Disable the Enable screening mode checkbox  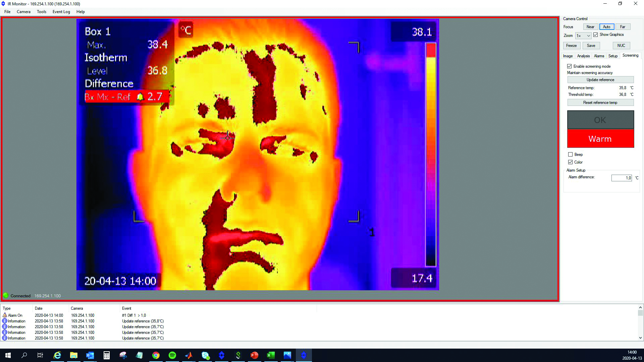click(x=570, y=66)
